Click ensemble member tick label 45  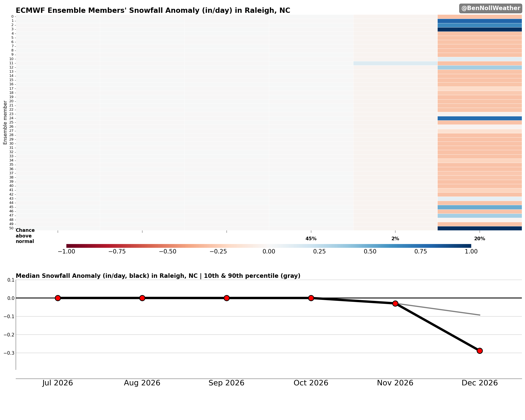tap(12, 207)
